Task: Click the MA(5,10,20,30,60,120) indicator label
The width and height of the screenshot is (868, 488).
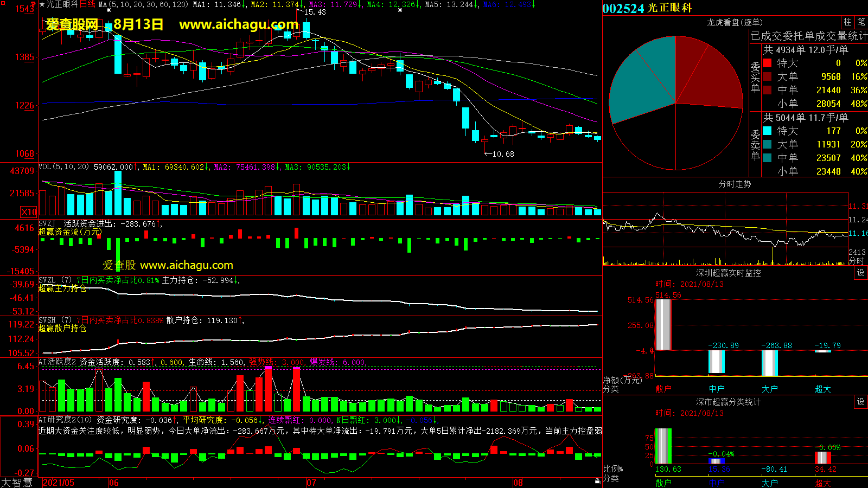Action: coord(143,4)
